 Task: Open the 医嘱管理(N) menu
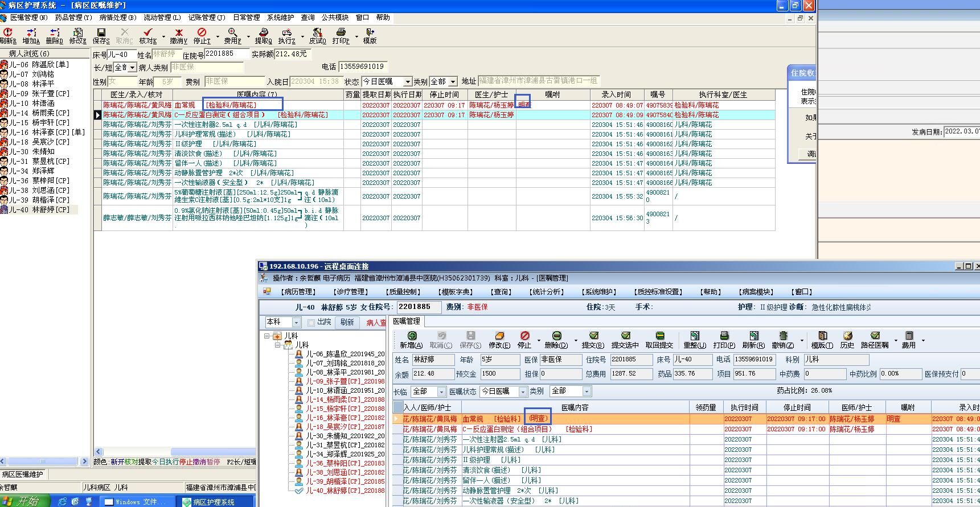pos(28,18)
